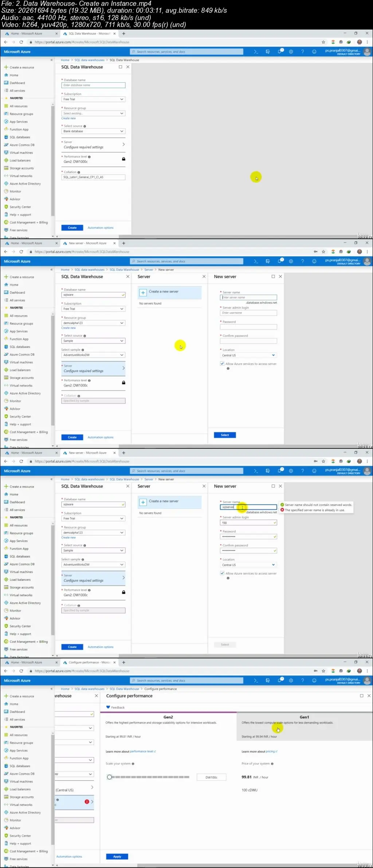The height and width of the screenshot is (868, 373).
Task: Open notifications bell in Configure performance window header
Action: 280,680
